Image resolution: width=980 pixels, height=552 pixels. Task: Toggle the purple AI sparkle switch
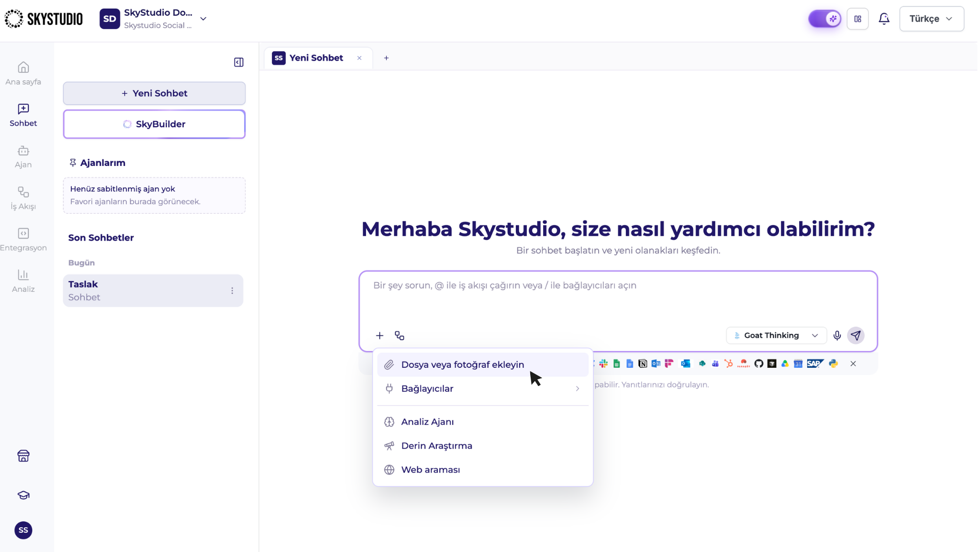click(824, 19)
